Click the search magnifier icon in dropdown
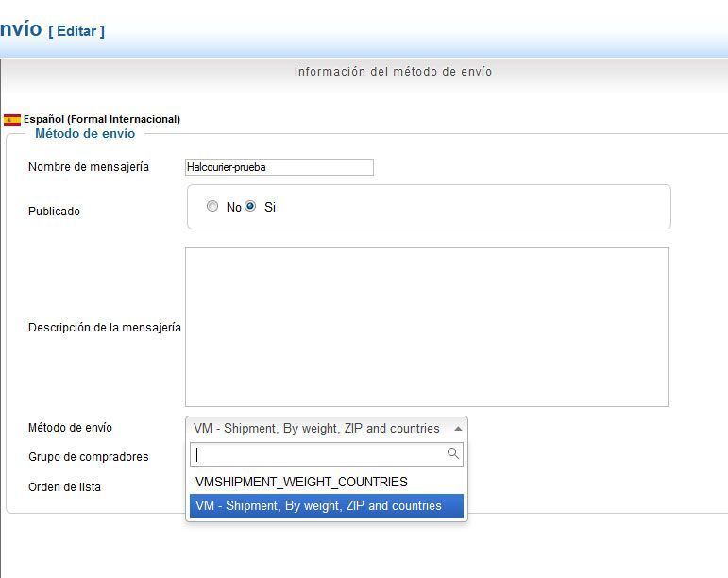 [x=453, y=453]
